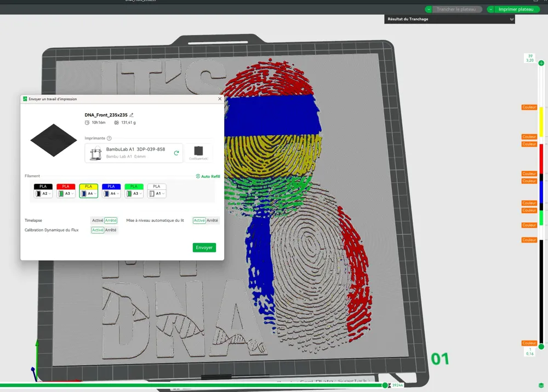548x392 pixels.
Task: Set Mise à niveau automatique du lit to Arrêté
Action: tap(212, 220)
